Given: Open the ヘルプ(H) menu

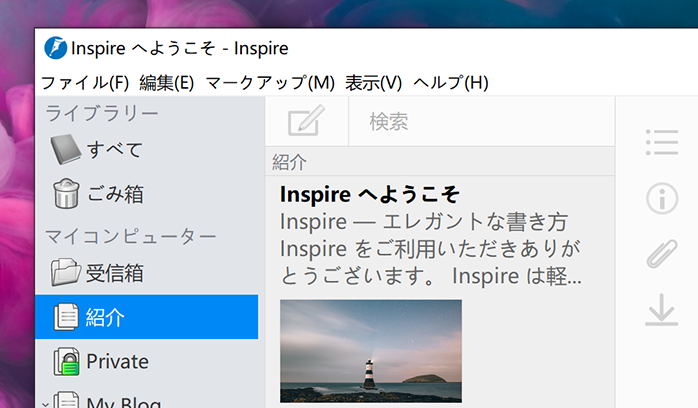Looking at the screenshot, I should coord(450,82).
